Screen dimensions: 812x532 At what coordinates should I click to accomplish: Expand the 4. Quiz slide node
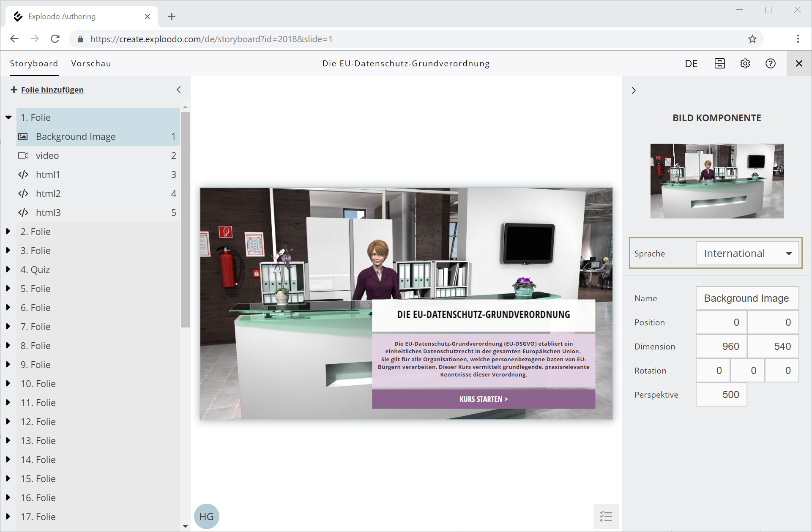click(x=8, y=270)
